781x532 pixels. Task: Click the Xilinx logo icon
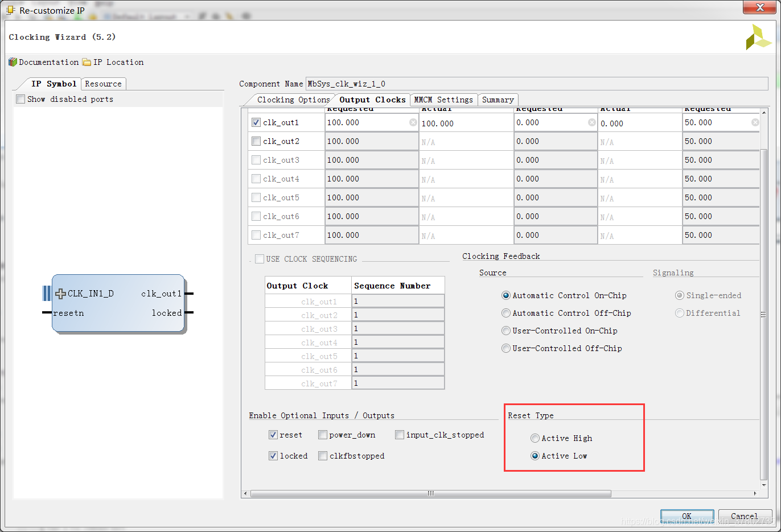(x=758, y=37)
